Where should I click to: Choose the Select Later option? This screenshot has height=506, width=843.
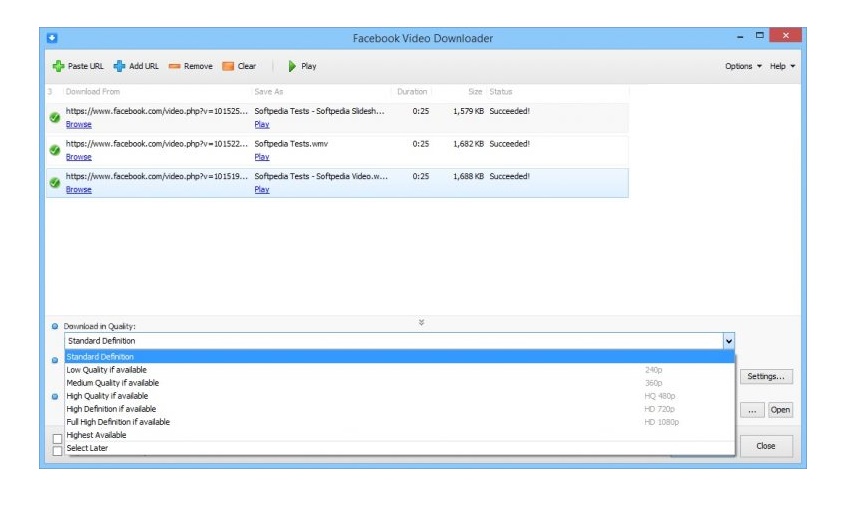(399, 448)
